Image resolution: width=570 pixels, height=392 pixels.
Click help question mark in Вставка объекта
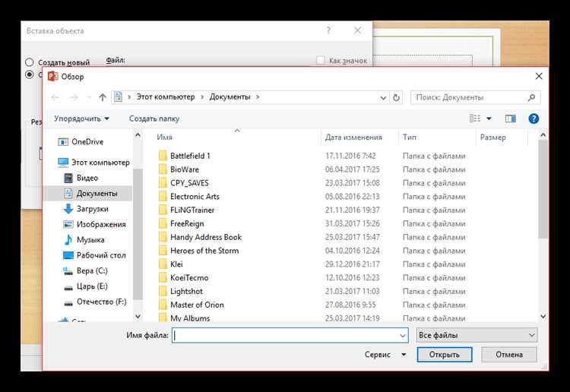(x=328, y=30)
